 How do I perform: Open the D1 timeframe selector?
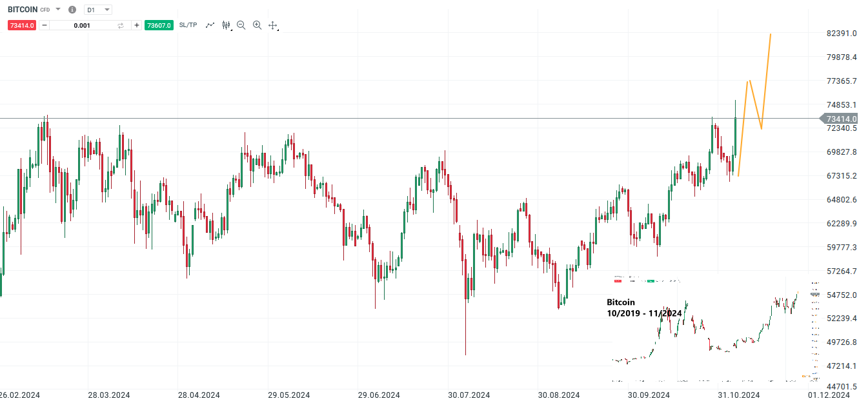click(x=97, y=9)
